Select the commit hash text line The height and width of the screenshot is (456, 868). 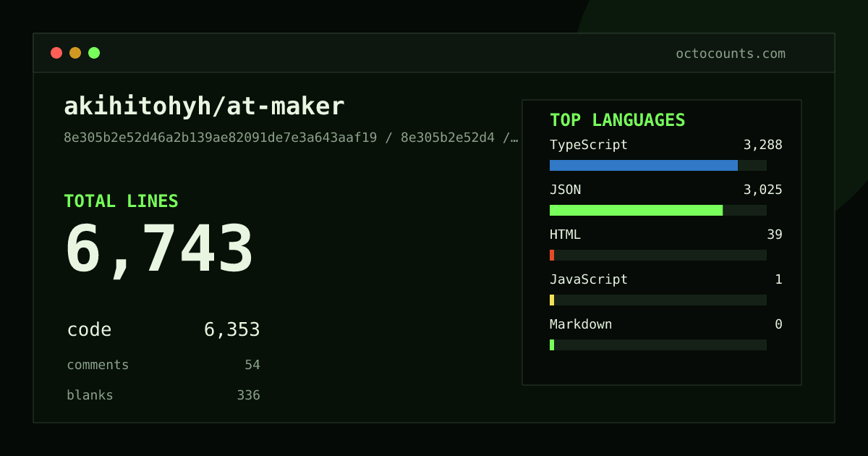tap(291, 138)
